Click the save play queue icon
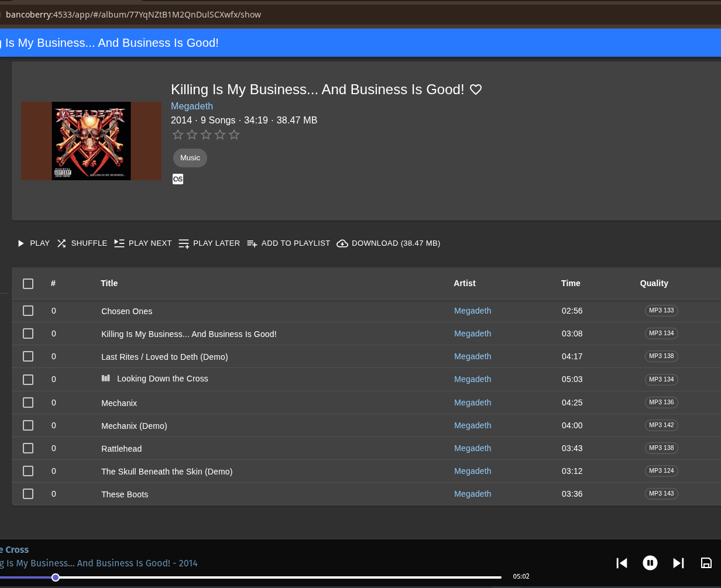Viewport: 721px width, 588px height. click(x=706, y=563)
